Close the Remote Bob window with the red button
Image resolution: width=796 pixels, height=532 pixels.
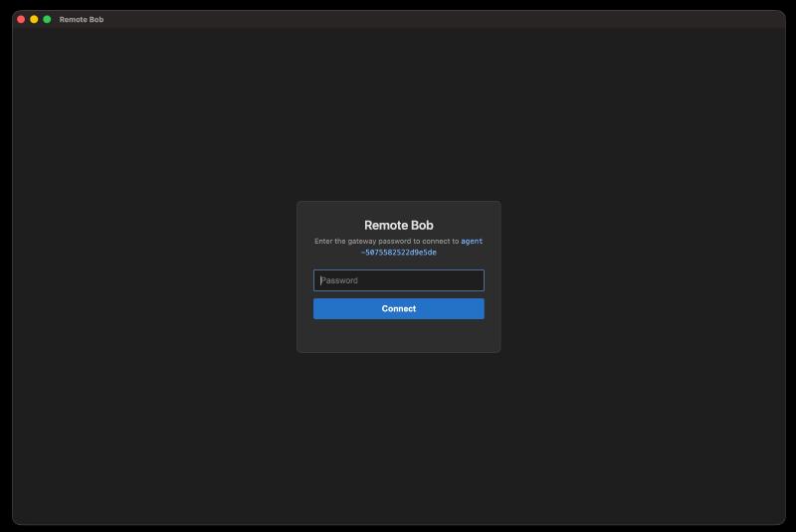point(21,19)
